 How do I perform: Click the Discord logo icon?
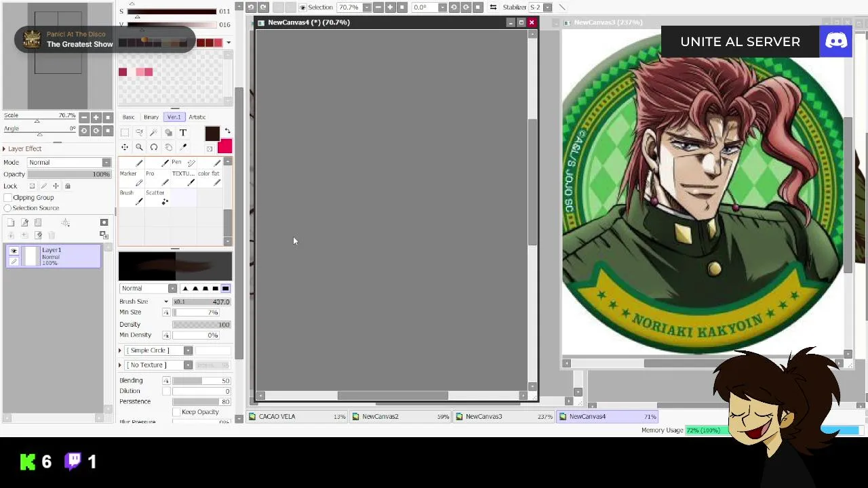836,41
